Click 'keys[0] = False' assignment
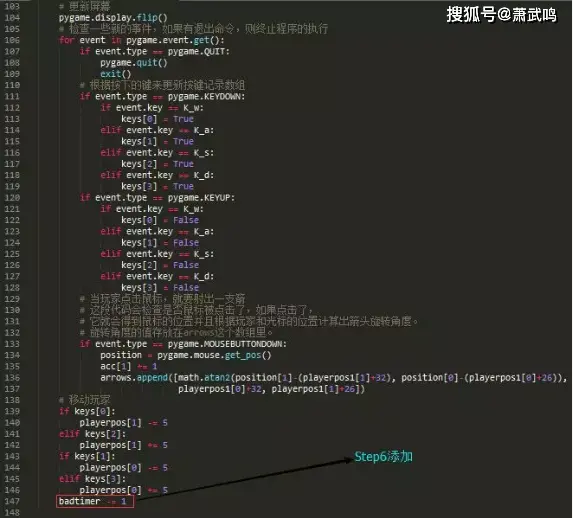 pos(160,220)
